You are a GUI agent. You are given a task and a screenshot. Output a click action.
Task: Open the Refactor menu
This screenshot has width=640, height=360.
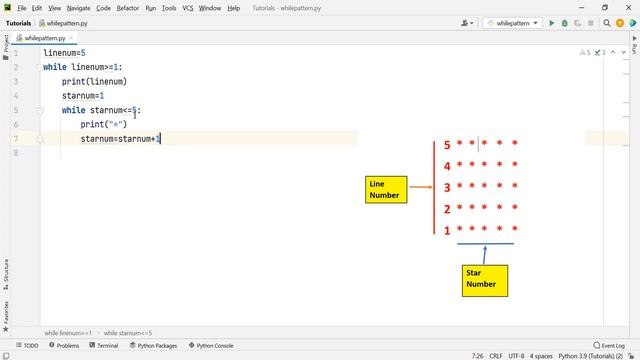128,8
